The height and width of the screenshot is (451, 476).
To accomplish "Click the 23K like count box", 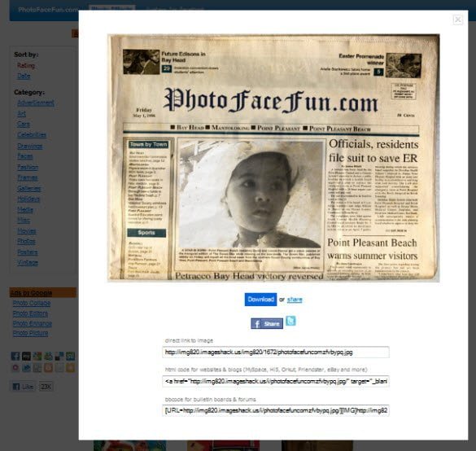I will 46,387.
